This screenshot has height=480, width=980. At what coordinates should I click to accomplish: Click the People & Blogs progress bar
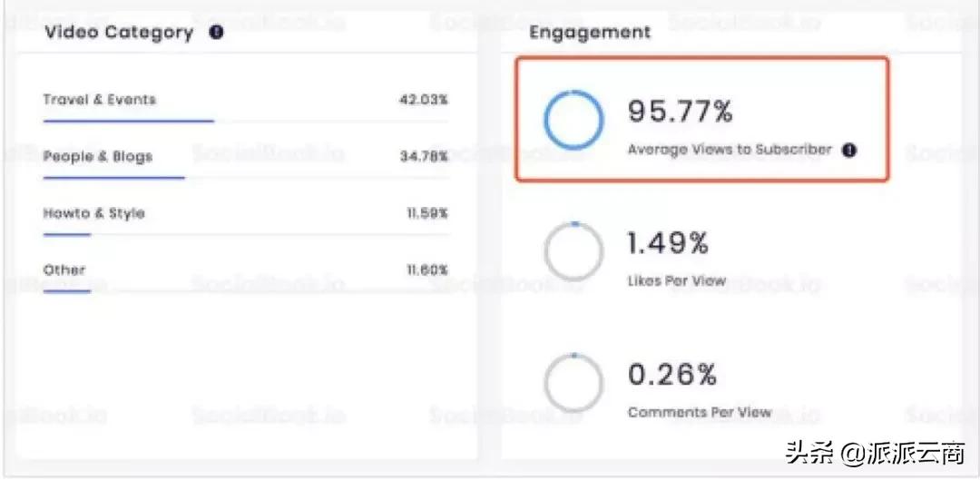coord(113,177)
